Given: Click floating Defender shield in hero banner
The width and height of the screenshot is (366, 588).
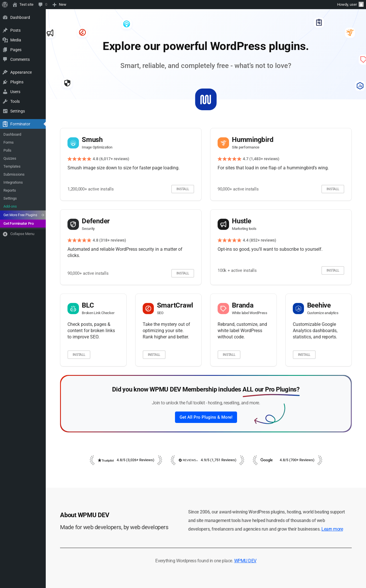Looking at the screenshot, I should (x=67, y=83).
